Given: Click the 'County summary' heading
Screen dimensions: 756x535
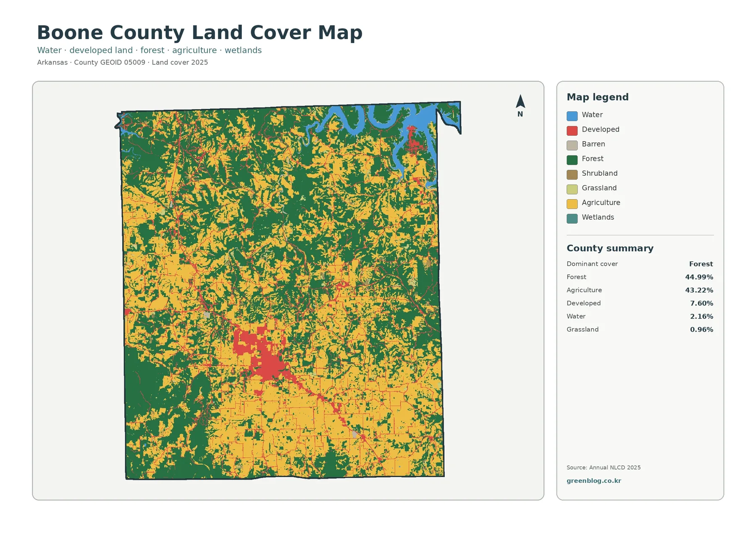Looking at the screenshot, I should (610, 248).
